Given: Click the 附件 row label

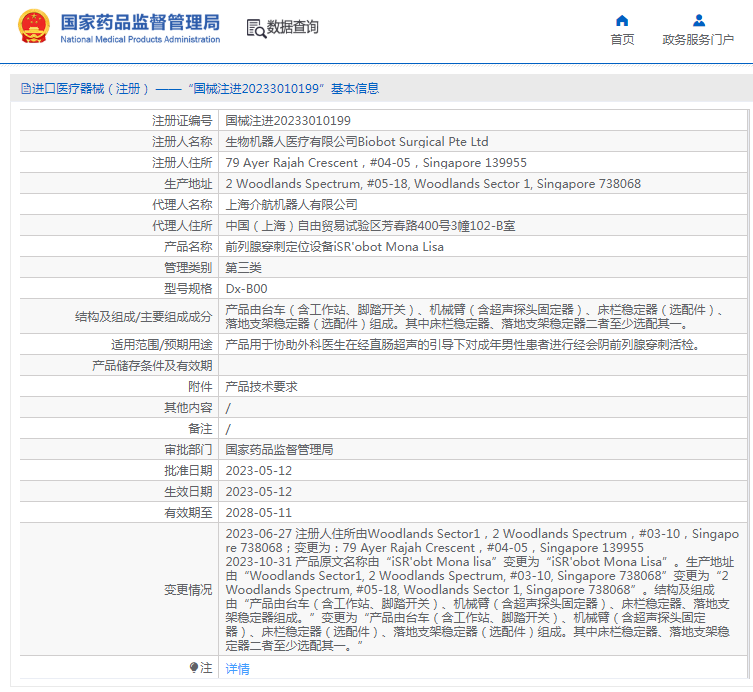Looking at the screenshot, I should click(200, 387).
